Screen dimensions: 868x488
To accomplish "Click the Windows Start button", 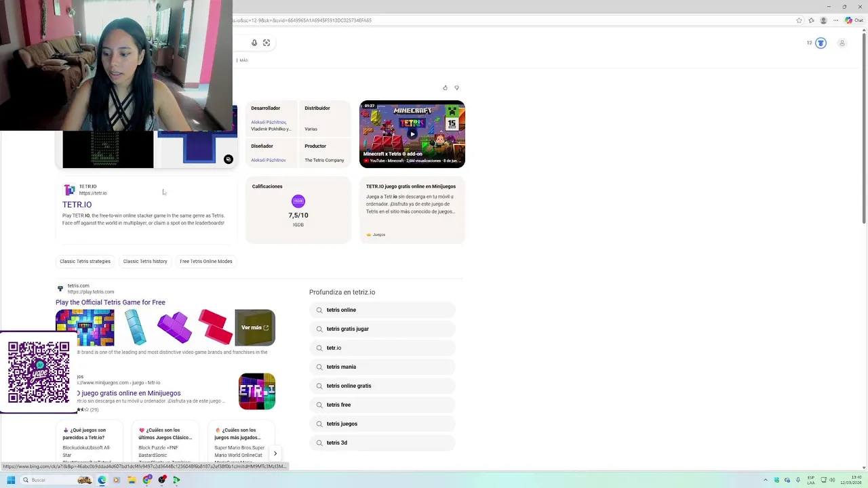I will 11,480.
